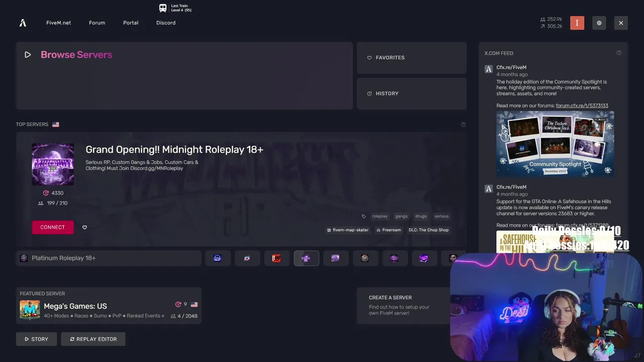Click the FEATURED SERVER label
The height and width of the screenshot is (362, 644).
tap(42, 294)
